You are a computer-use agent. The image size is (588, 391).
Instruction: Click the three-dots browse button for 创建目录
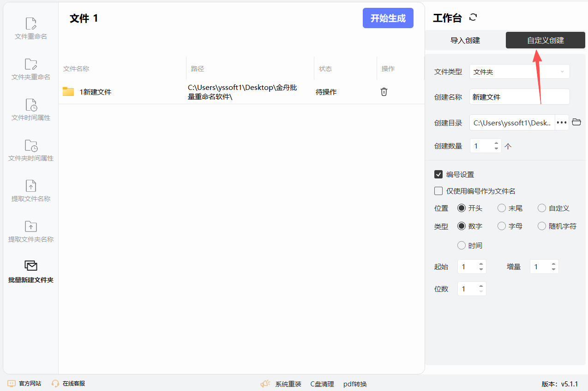(562, 123)
